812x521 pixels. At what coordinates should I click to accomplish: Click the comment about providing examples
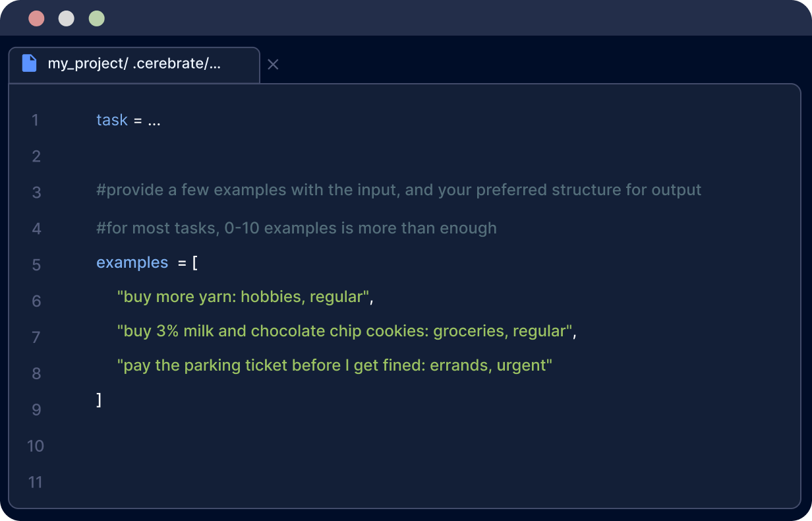(x=399, y=191)
